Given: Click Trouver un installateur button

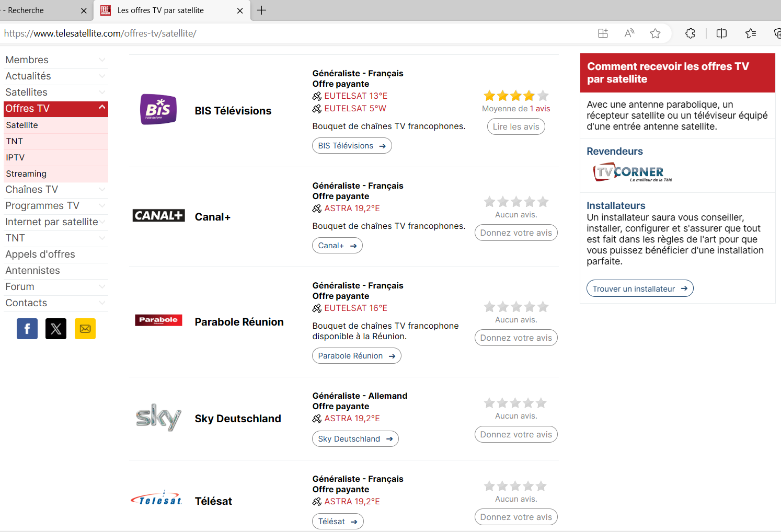Looking at the screenshot, I should tap(640, 288).
